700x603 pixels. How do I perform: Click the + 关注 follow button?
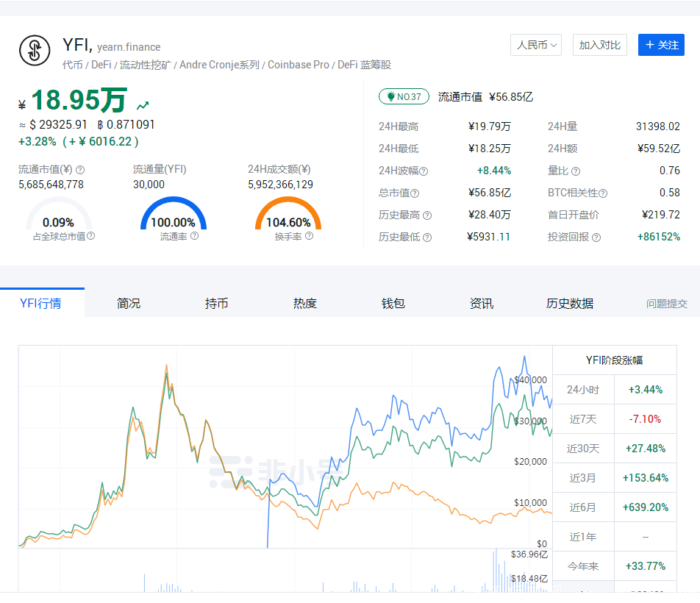coord(661,45)
